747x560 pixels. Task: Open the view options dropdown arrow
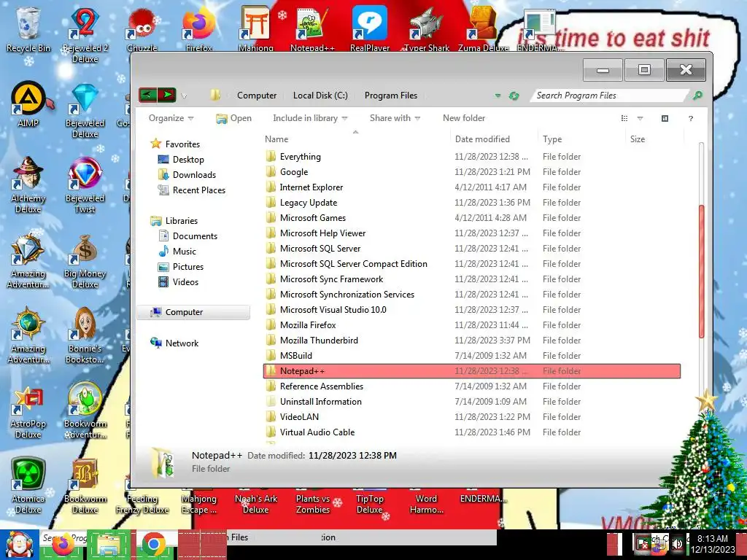pyautogui.click(x=640, y=118)
